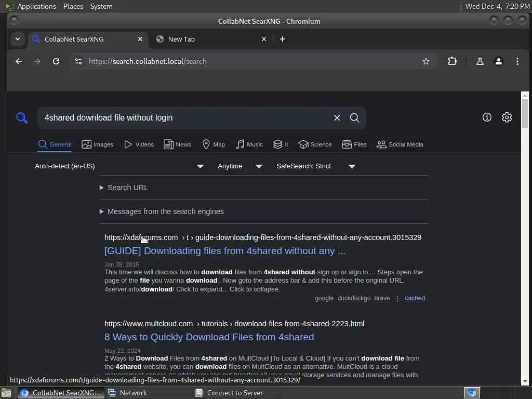Open the cached link for xdaforums result
Viewport: 532px width, 399px height.
(415, 298)
